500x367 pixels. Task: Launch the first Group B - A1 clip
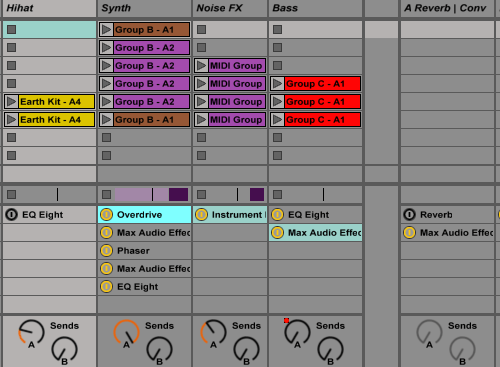point(106,30)
